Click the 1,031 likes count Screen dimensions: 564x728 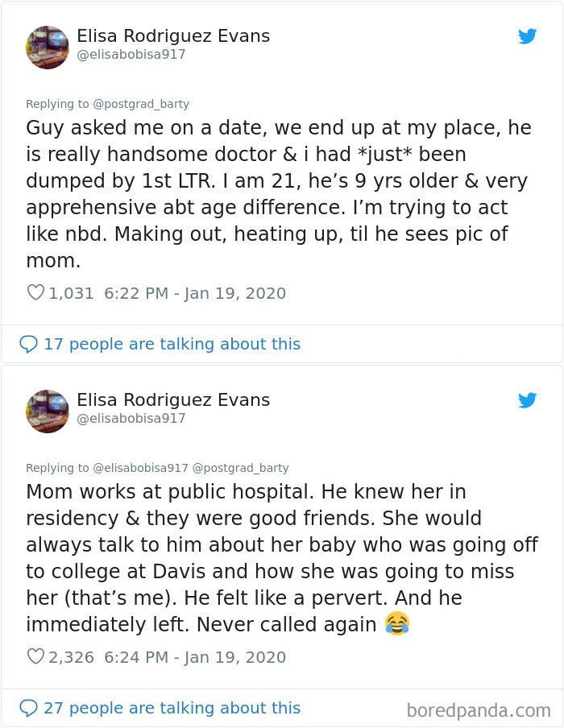pyautogui.click(x=70, y=292)
